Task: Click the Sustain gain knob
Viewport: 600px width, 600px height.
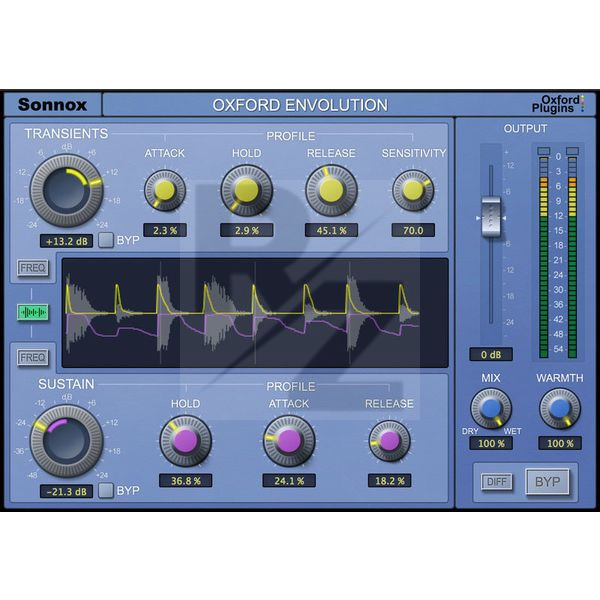Action: point(67,440)
